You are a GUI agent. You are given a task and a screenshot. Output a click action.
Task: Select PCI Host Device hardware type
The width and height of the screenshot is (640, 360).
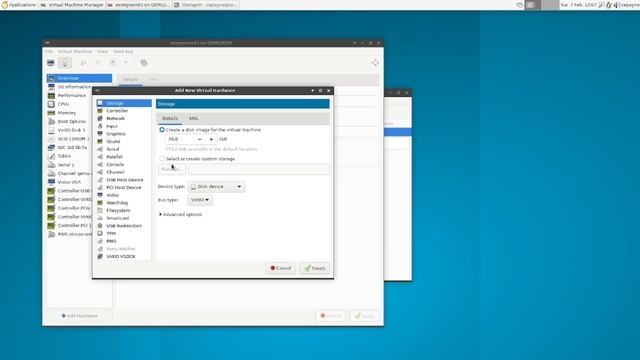(x=124, y=187)
